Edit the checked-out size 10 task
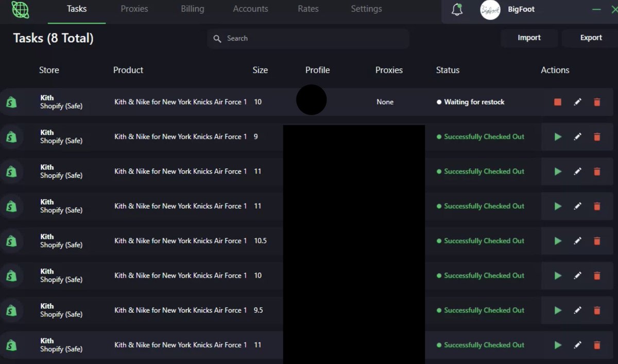Image resolution: width=618 pixels, height=364 pixels. [577, 275]
